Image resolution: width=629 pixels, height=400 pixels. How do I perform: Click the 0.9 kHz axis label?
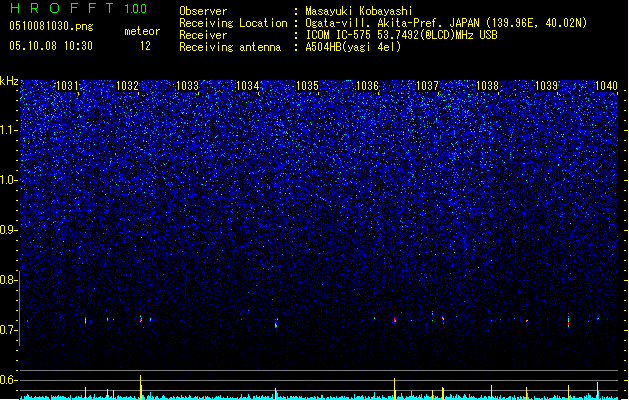[8, 230]
